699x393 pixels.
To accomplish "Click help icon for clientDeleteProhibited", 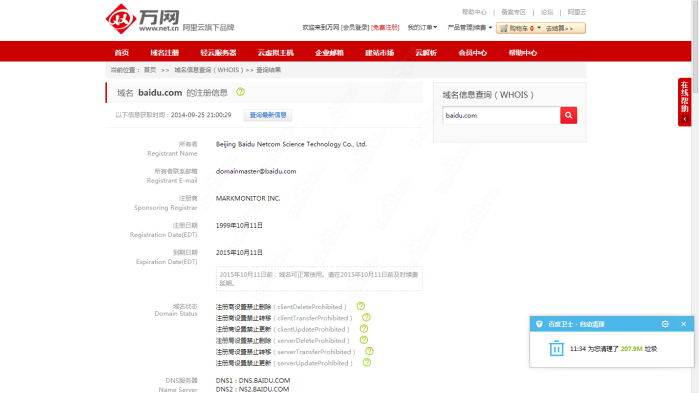I will [x=361, y=306].
